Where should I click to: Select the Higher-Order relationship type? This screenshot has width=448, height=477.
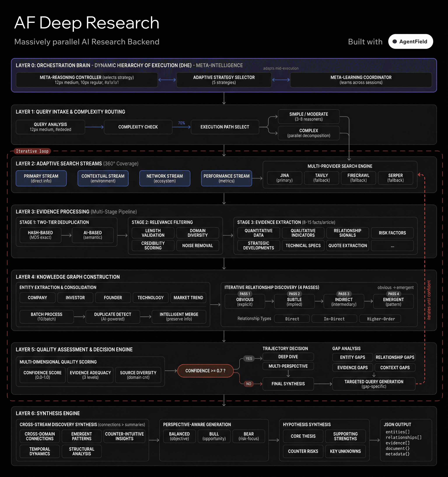coord(380,319)
